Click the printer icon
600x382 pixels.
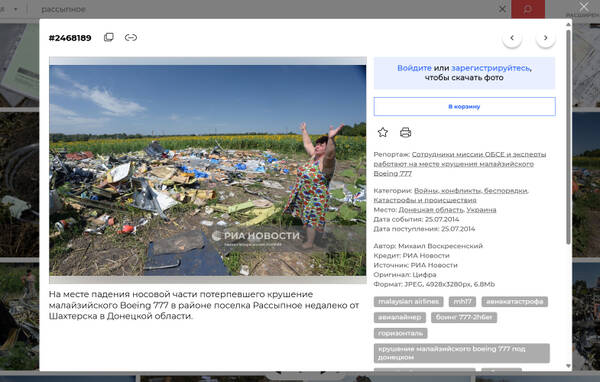point(405,132)
